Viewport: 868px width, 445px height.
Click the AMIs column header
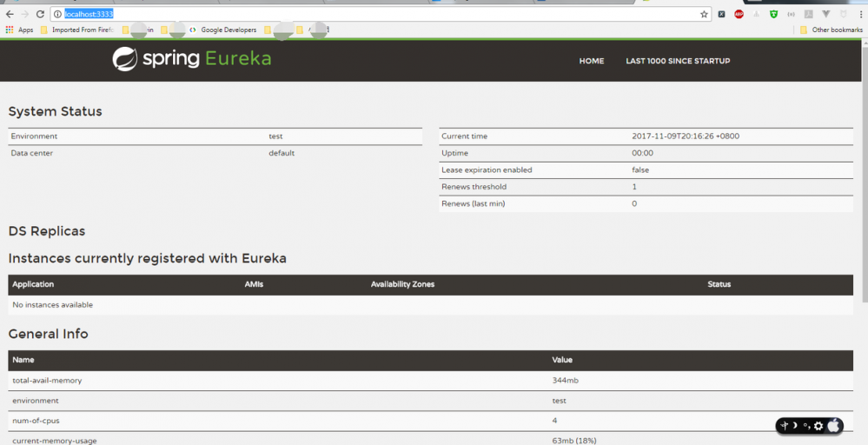click(x=254, y=284)
